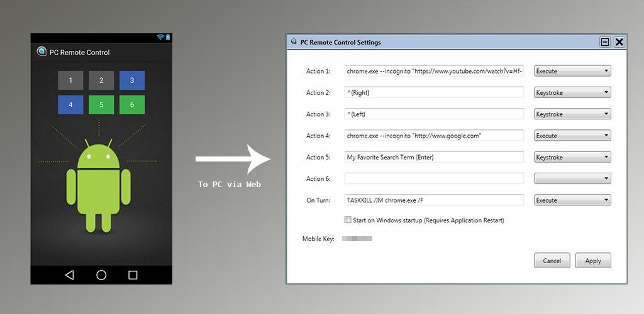This screenshot has height=314, width=644.
Task: Open the empty Action 6 type dropdown
Action: 572,179
